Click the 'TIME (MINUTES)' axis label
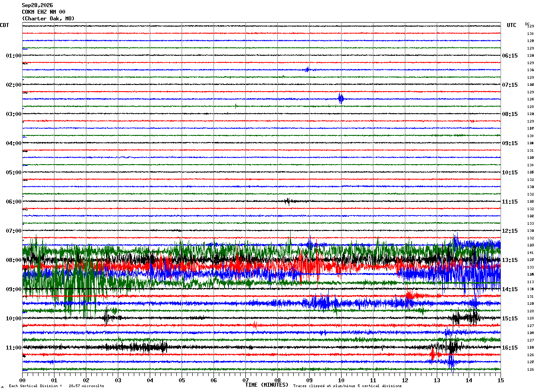Viewport: 536px width, 392px height. [x=267, y=385]
